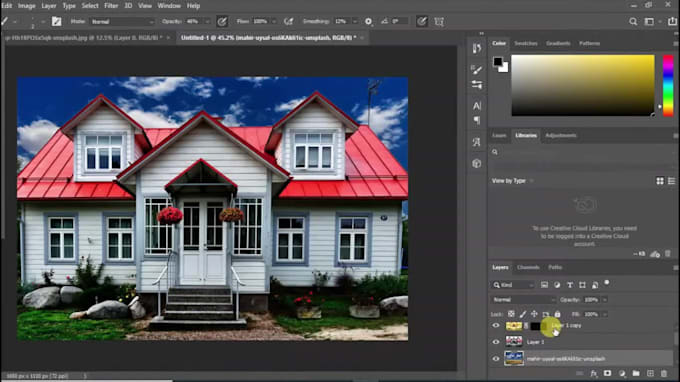Screen dimensions: 680x382
Task: Filter layers by pixel layers icon
Action: pyautogui.click(x=544, y=285)
